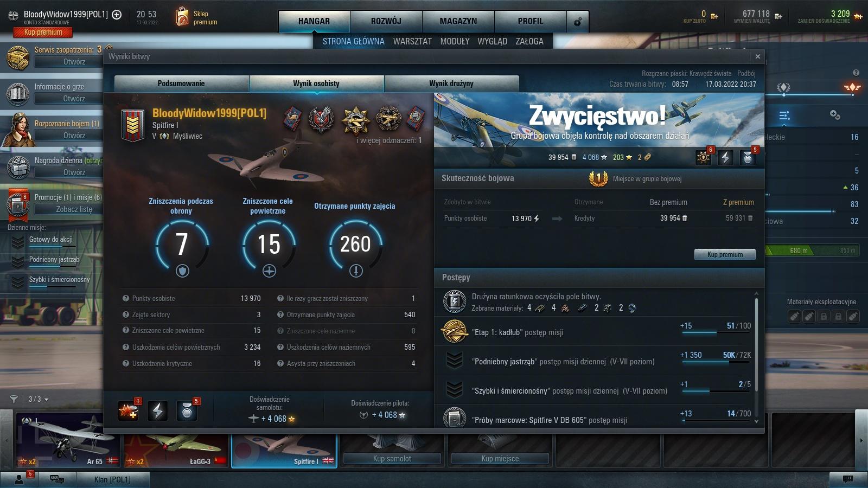This screenshot has width=868, height=488.
Task: Open the MAGAZYN top menu
Action: click(x=458, y=22)
